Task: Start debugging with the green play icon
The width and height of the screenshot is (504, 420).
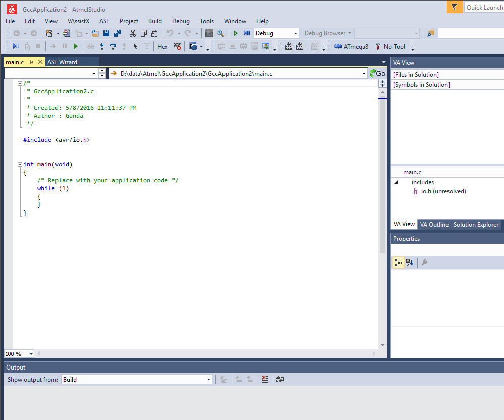Action: click(x=235, y=33)
